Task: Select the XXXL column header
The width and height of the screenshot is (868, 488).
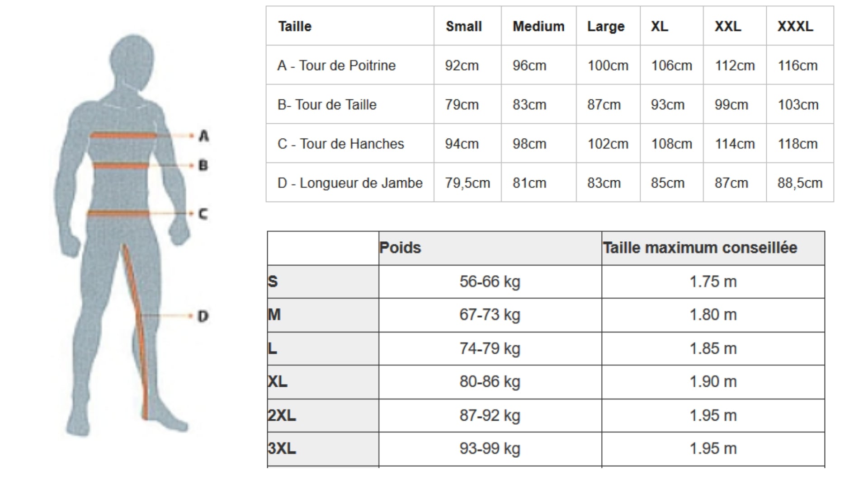Action: (x=795, y=26)
